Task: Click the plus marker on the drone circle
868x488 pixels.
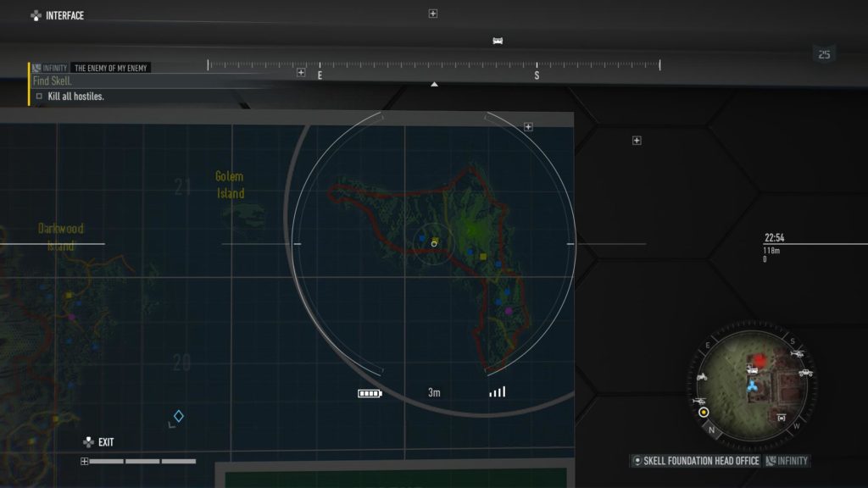Action: (529, 127)
